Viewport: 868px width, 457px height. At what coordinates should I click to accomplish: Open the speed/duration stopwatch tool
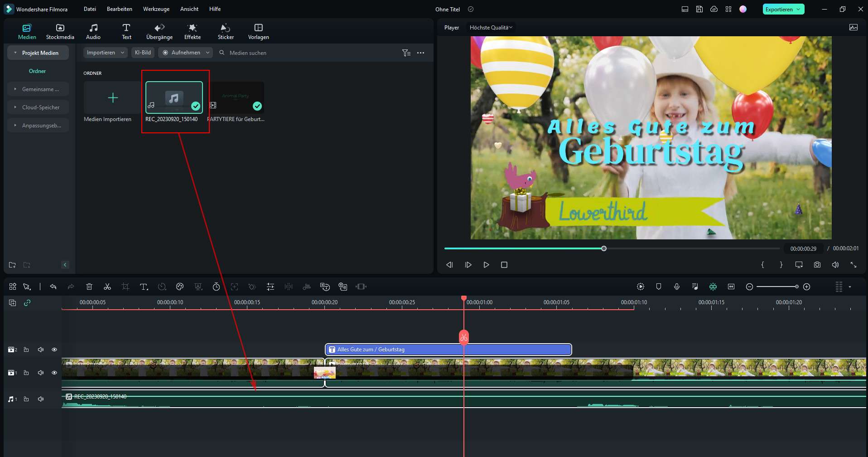[x=216, y=287]
